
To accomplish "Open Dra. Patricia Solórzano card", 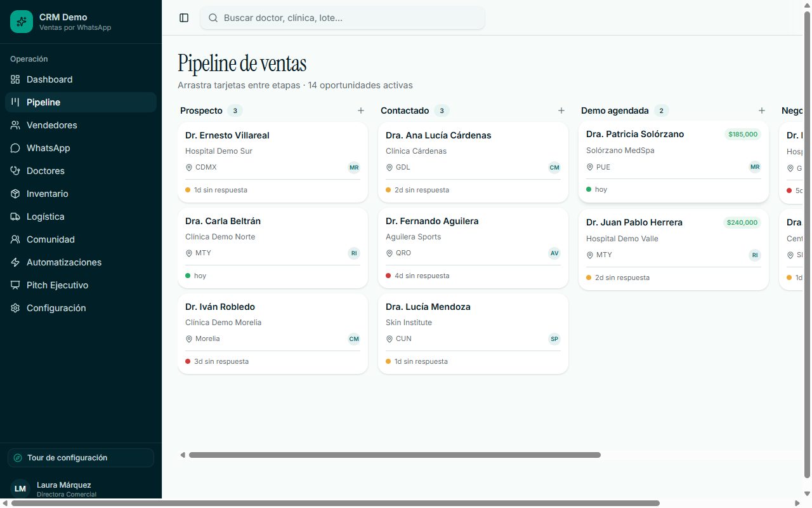I will (674, 162).
